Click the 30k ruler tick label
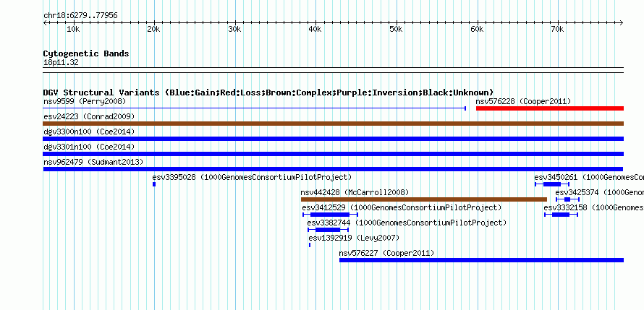Screen dimensions: 644x310 click(x=234, y=30)
